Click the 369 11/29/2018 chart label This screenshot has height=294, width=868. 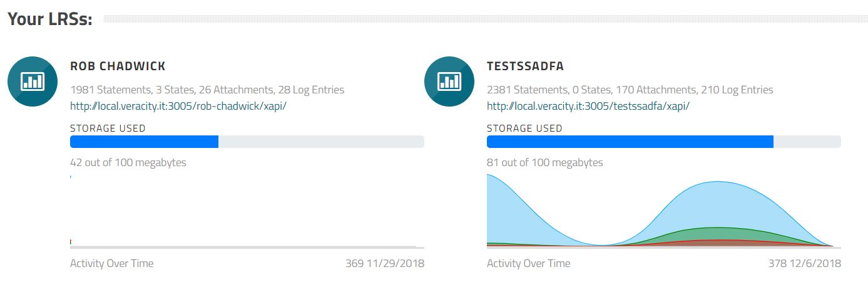pyautogui.click(x=384, y=263)
